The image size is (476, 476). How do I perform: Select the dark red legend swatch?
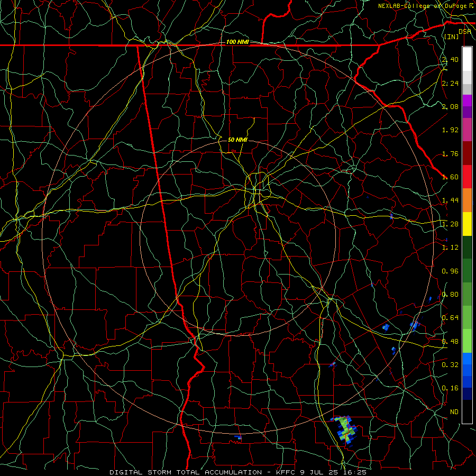coord(467,153)
